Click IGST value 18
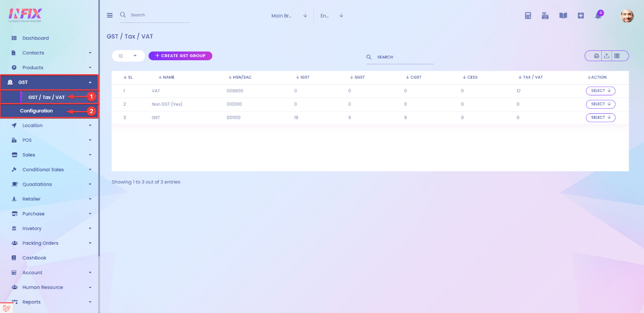This screenshot has height=313, width=644. click(296, 118)
